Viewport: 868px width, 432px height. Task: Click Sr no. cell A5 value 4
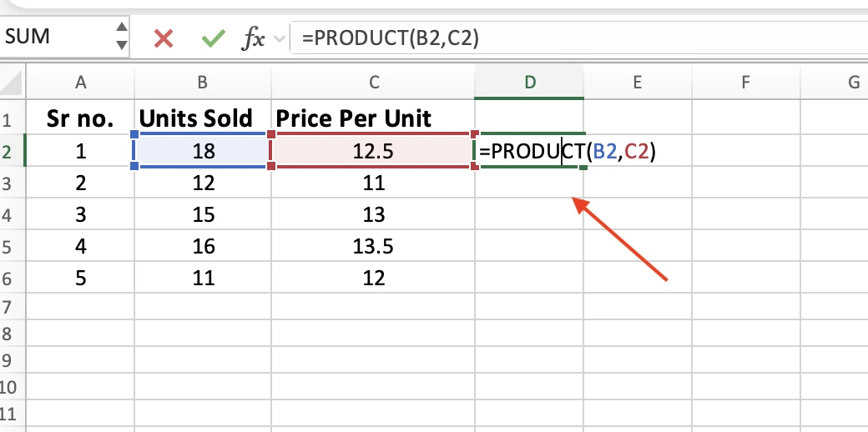81,245
